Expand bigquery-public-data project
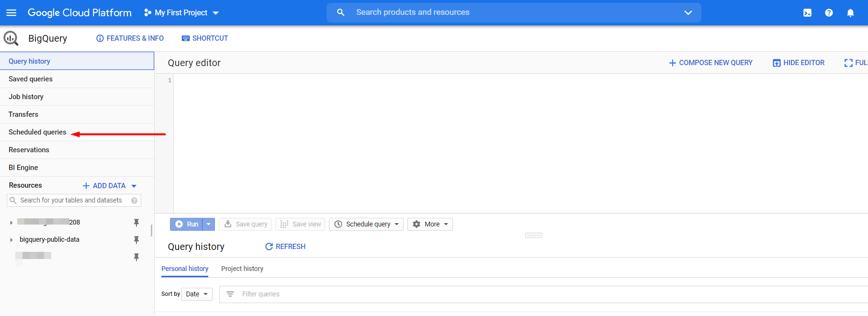868x316 pixels. (11, 240)
